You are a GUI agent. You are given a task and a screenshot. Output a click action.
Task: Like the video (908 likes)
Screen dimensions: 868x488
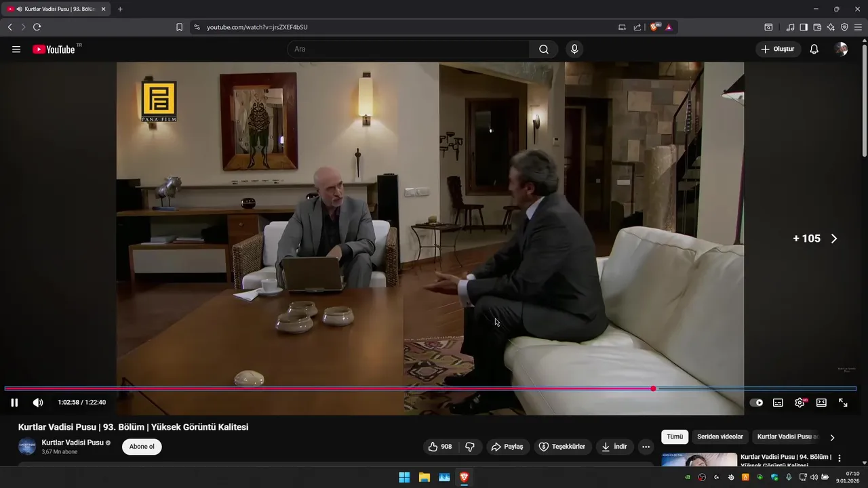pos(440,447)
